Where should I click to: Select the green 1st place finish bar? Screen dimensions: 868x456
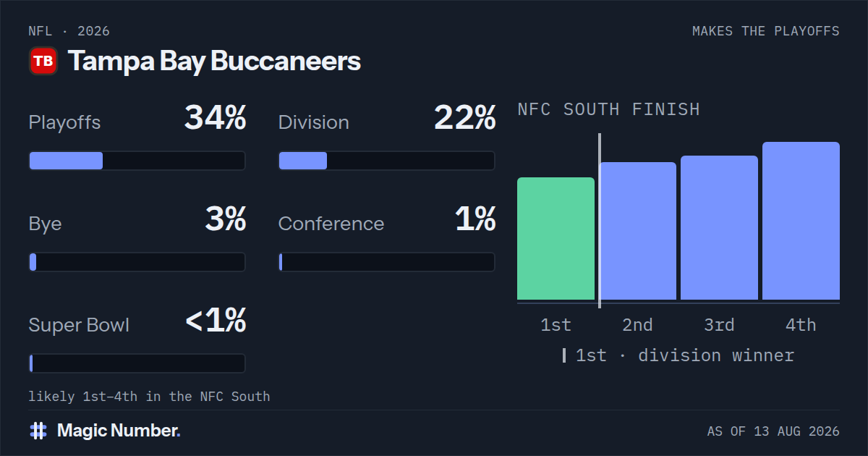point(556,238)
